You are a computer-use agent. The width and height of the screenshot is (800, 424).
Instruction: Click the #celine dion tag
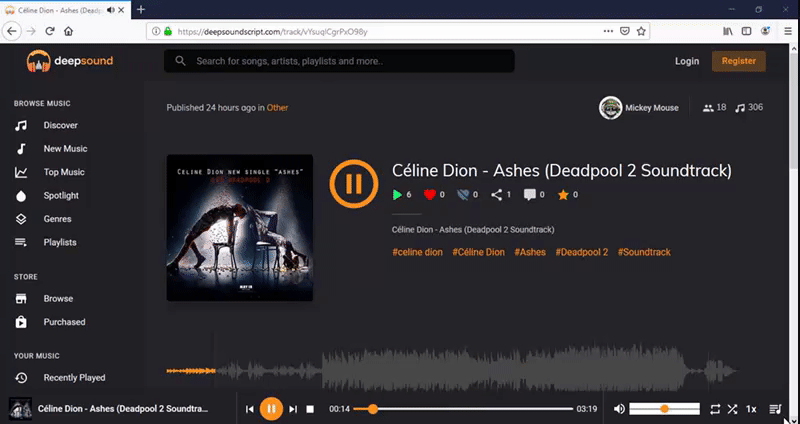click(x=417, y=252)
